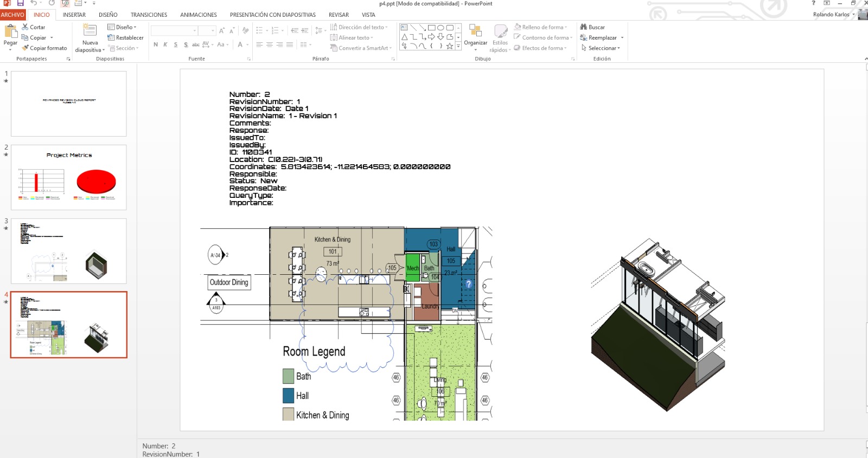The width and height of the screenshot is (868, 458).
Task: Click the Restablecer button
Action: (126, 38)
